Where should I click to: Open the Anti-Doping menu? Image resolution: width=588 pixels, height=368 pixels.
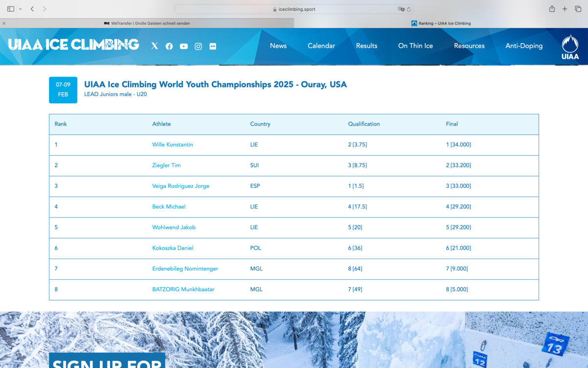[x=524, y=46]
